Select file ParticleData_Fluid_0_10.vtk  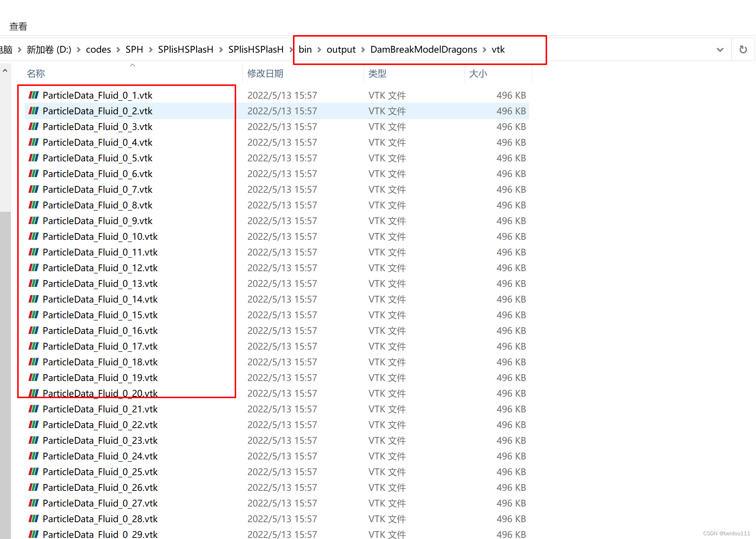[x=100, y=236]
